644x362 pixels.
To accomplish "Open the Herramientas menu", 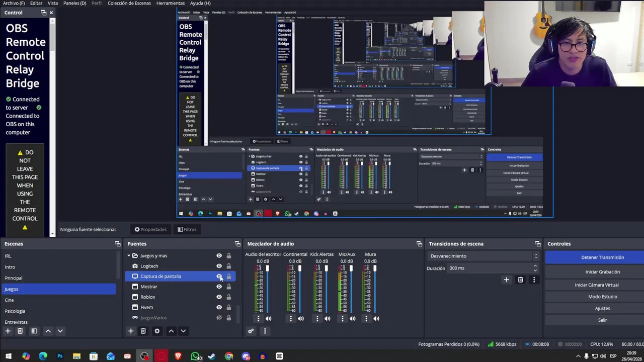I will 171,3.
